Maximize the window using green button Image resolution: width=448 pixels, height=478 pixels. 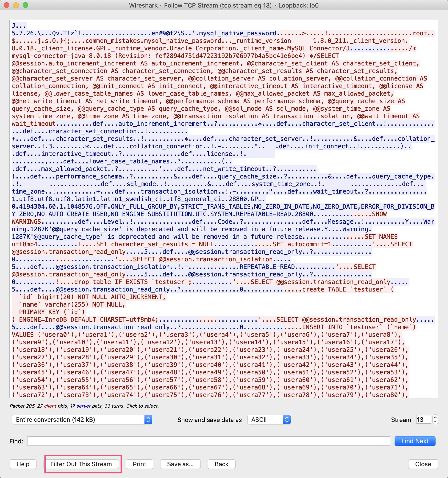[25, 5]
